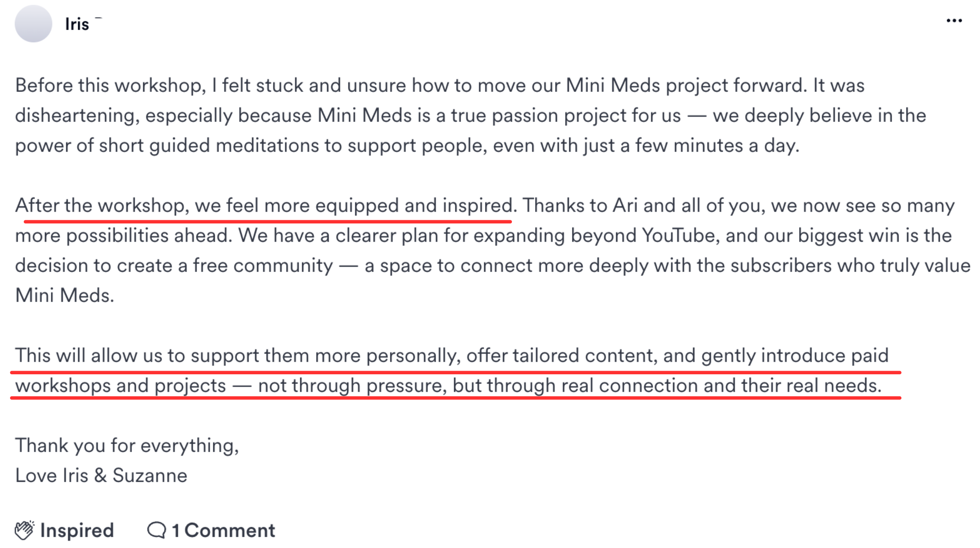Open the 1 Comment link

click(x=223, y=530)
